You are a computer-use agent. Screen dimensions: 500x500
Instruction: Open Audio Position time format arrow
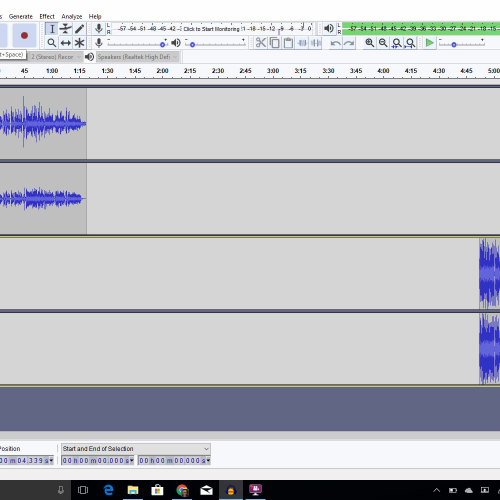coord(51,460)
